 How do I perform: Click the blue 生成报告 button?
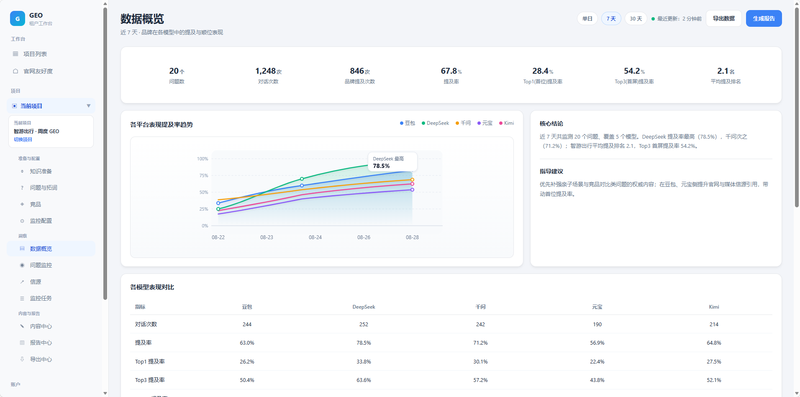coord(764,18)
